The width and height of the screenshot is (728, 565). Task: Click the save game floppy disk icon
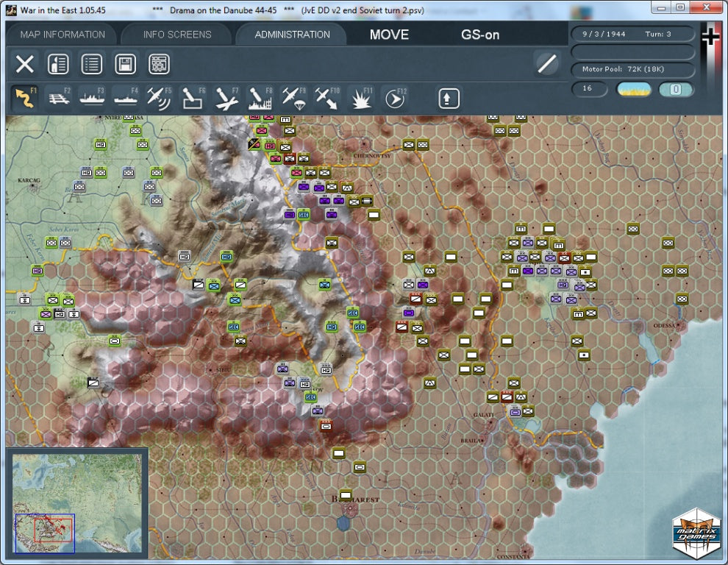point(125,64)
